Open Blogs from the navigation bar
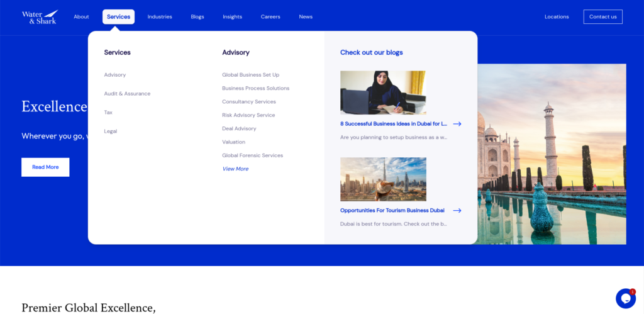Image resolution: width=644 pixels, height=314 pixels. click(197, 17)
